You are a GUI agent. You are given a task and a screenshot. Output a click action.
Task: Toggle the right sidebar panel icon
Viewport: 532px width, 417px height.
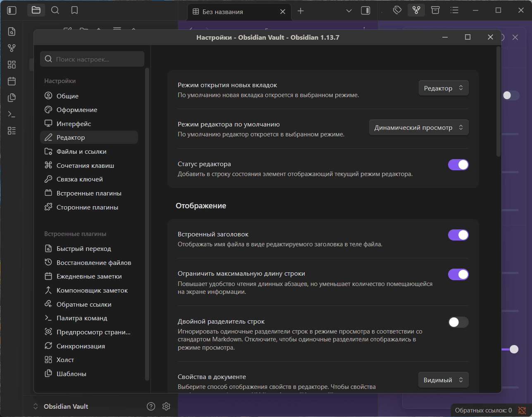(x=365, y=11)
